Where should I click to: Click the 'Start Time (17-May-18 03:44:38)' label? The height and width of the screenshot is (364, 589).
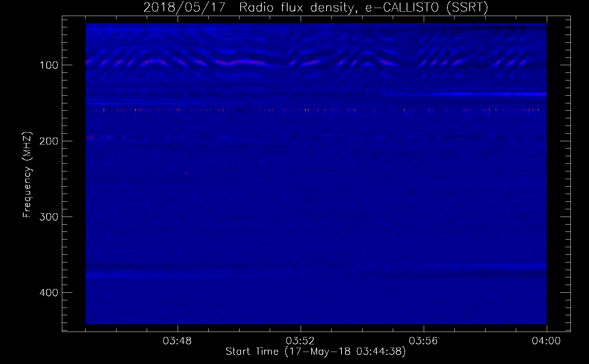coord(316,352)
